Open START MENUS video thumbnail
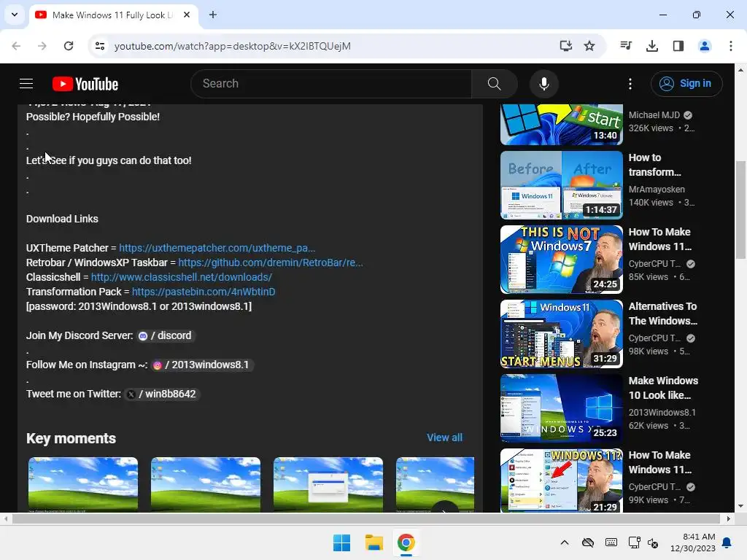The width and height of the screenshot is (747, 560). tap(561, 334)
